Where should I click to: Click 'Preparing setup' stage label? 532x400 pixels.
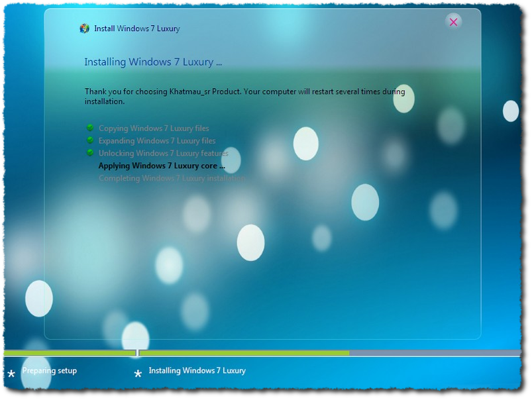click(x=50, y=370)
